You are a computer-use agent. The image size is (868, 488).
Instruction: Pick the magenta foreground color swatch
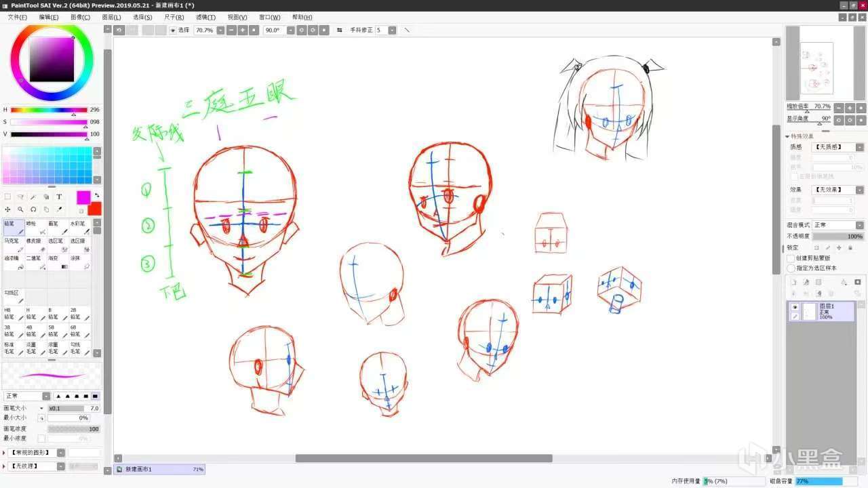83,197
